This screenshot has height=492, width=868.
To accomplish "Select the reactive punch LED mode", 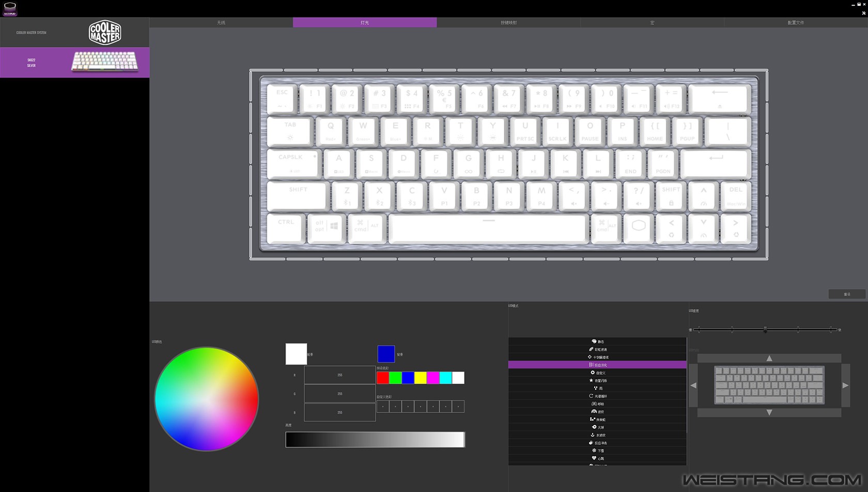I will click(x=597, y=442).
